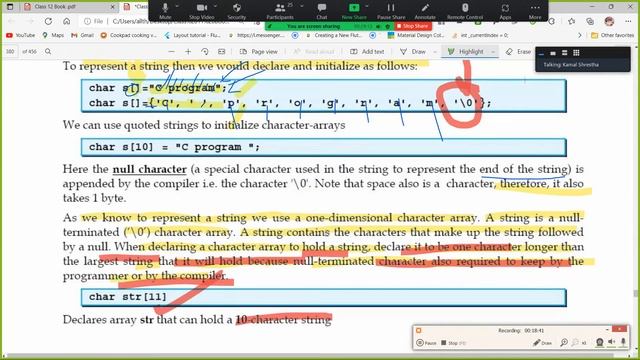Open Zoom Apps

(505, 11)
